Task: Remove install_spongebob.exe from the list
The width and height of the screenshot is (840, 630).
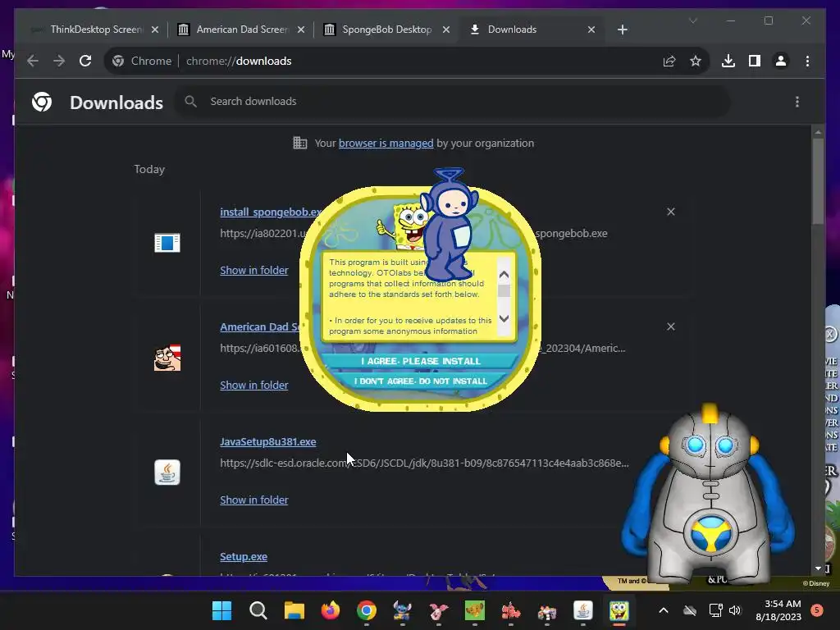Action: [671, 212]
